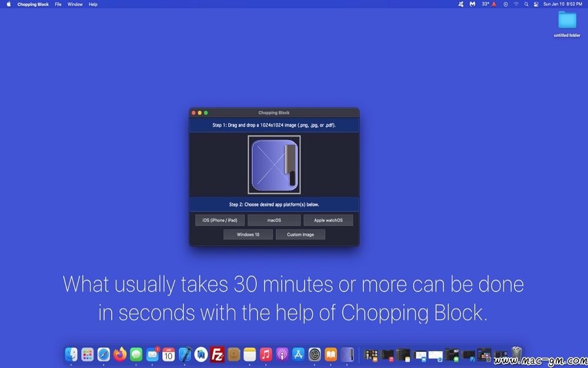Open Spotlight search in the menu bar
The width and height of the screenshot is (588, 368).
(526, 4)
